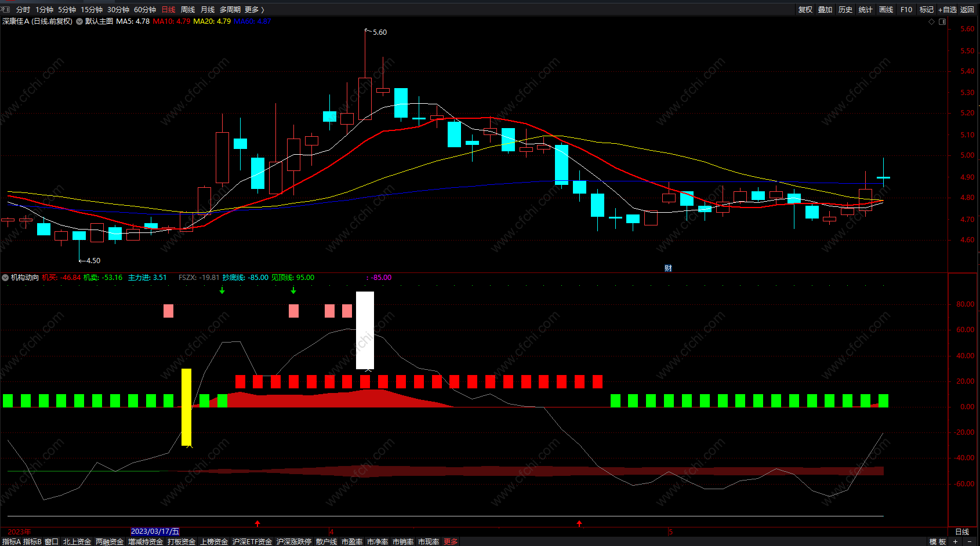The width and height of the screenshot is (980, 546).
Task: Click the highlighted date 2023/03/17/五
Action: 155,532
